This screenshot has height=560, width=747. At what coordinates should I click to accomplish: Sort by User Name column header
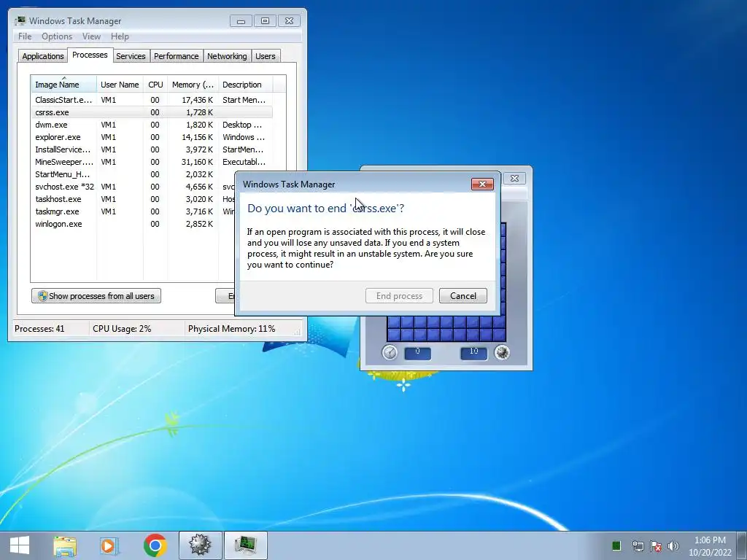click(120, 85)
